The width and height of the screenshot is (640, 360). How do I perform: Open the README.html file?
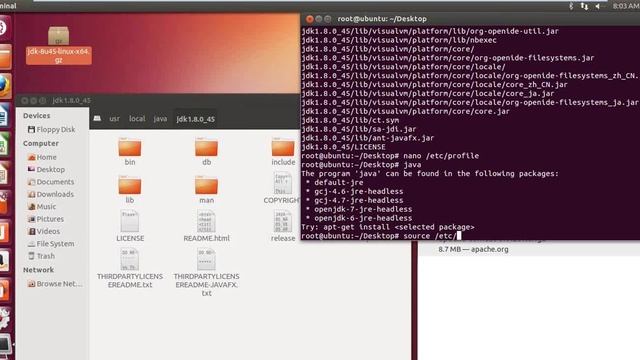207,227
